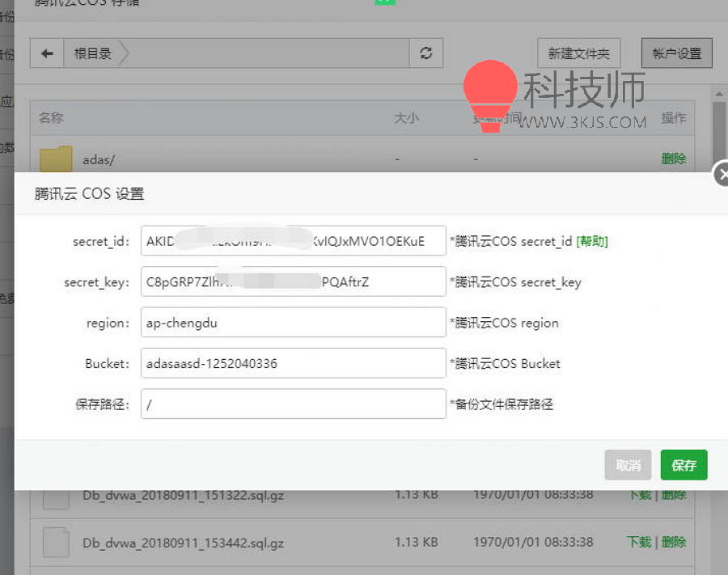
Task: Delete Db_dvwa_20180911_153442.sql.gz via 删除
Action: coord(674,542)
